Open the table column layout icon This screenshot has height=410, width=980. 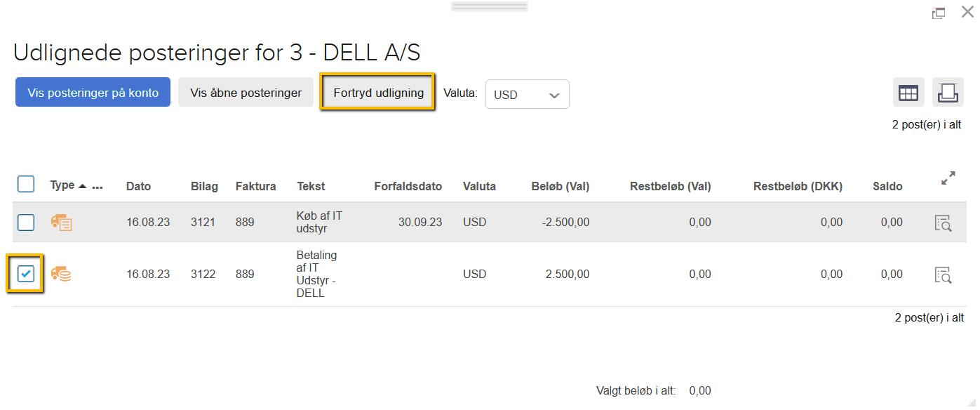pos(908,93)
